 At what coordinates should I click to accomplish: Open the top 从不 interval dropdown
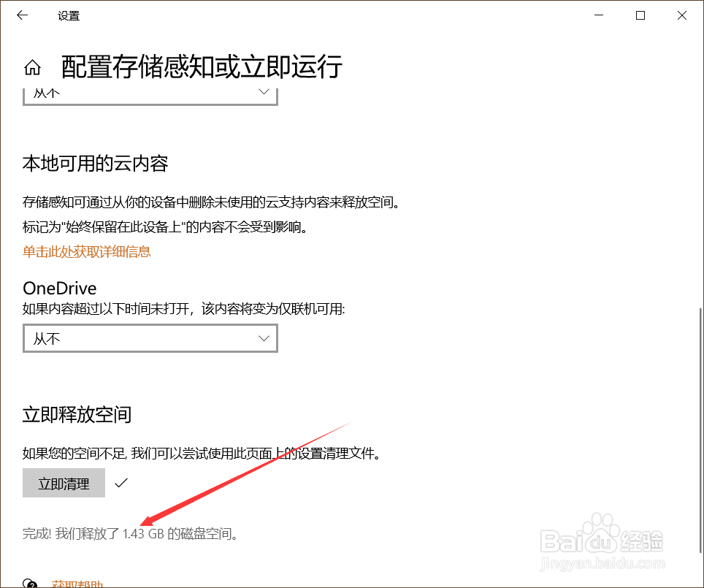[x=150, y=92]
